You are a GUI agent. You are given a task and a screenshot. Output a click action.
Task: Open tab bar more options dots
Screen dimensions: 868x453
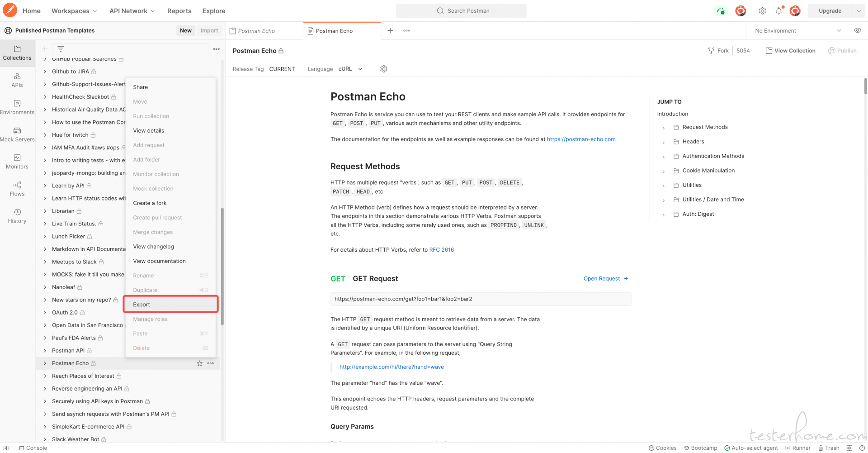click(x=406, y=31)
